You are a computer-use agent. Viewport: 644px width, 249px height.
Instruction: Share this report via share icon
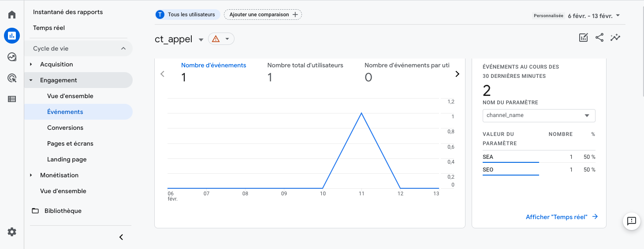pyautogui.click(x=599, y=38)
